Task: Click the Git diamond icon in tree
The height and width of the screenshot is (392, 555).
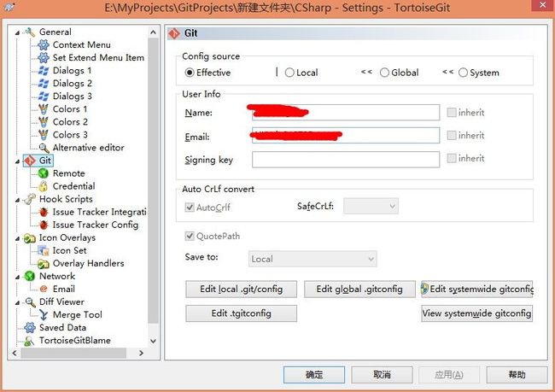Action: click(x=30, y=161)
